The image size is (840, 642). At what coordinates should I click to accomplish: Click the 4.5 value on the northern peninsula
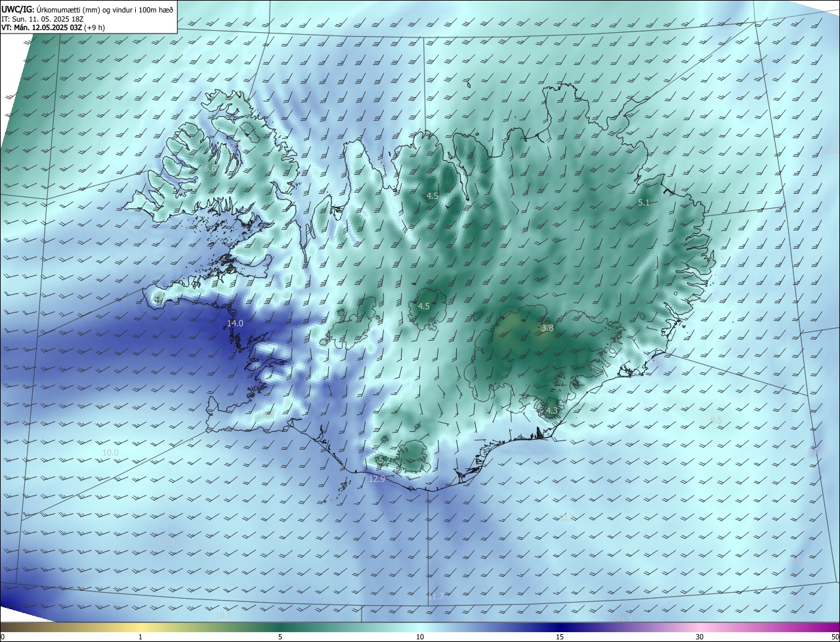pos(432,196)
